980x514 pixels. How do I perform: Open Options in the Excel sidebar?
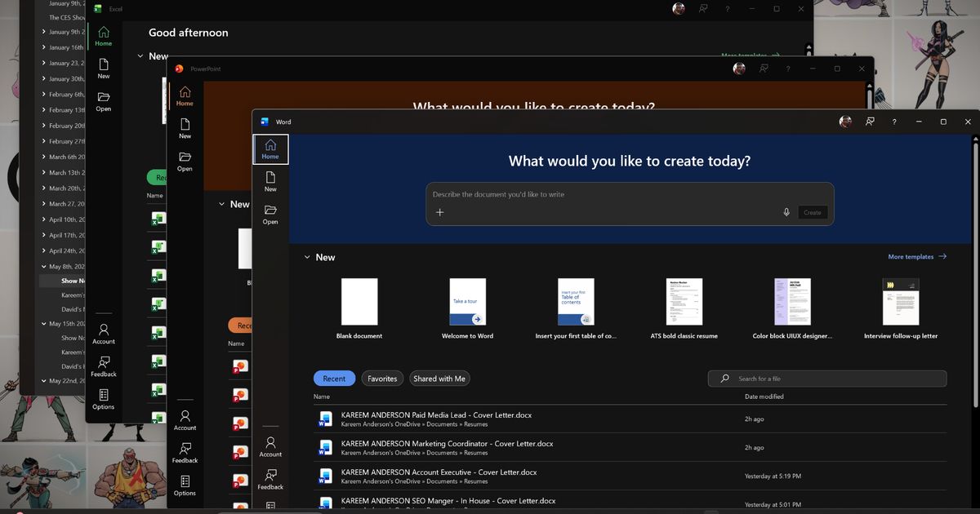[x=104, y=399]
